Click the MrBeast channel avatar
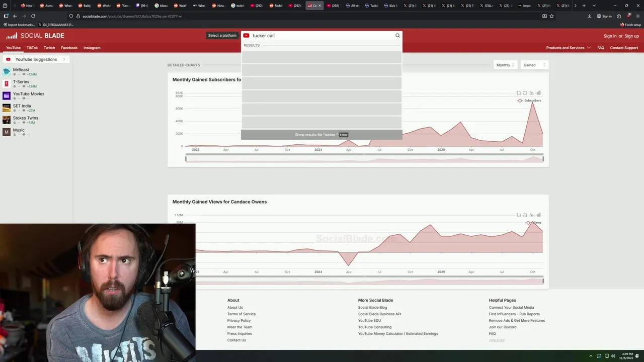Viewport: 644px width, 362px height. pyautogui.click(x=7, y=72)
